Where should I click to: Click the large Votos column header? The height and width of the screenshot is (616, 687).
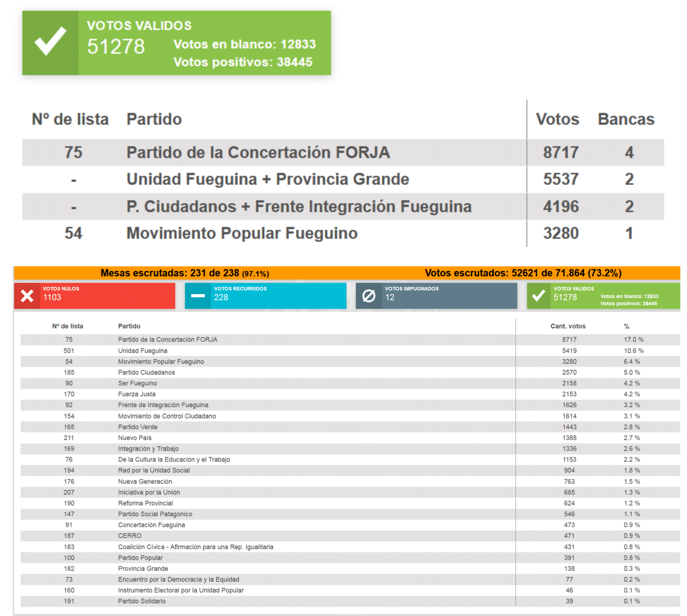(x=557, y=119)
